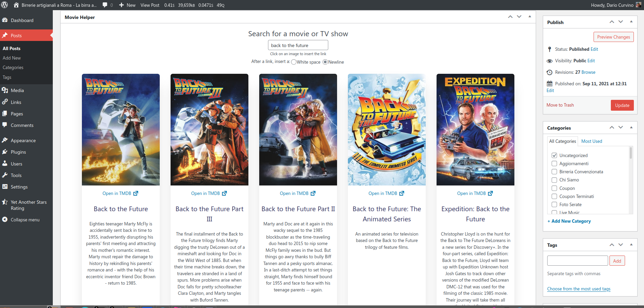Image resolution: width=644 pixels, height=308 pixels.
Task: Click the Settings sliders icon
Action: click(5, 187)
